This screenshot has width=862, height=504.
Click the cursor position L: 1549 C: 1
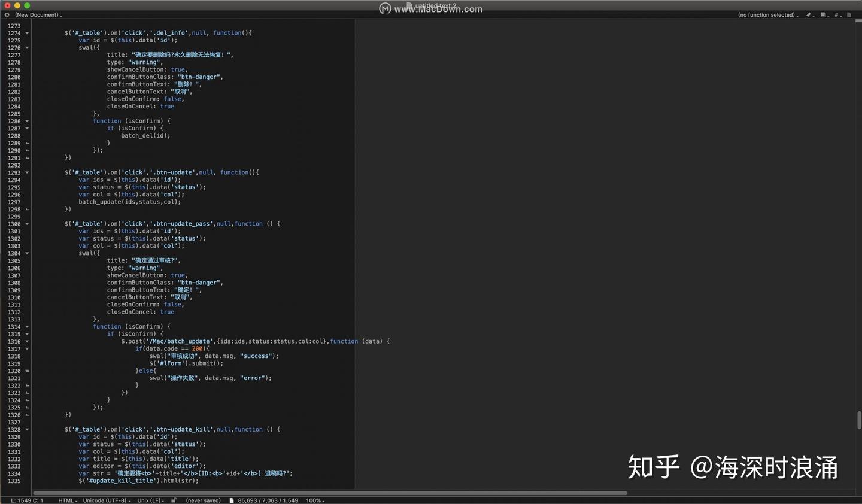click(27, 500)
